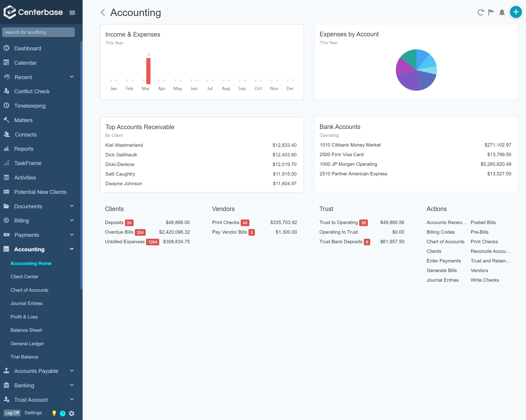Click the Log Off button
Image resolution: width=526 pixels, height=420 pixels.
point(12,413)
